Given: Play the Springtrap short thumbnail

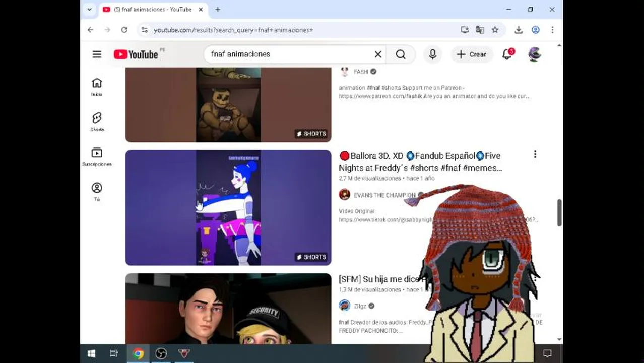Looking at the screenshot, I should [x=228, y=104].
